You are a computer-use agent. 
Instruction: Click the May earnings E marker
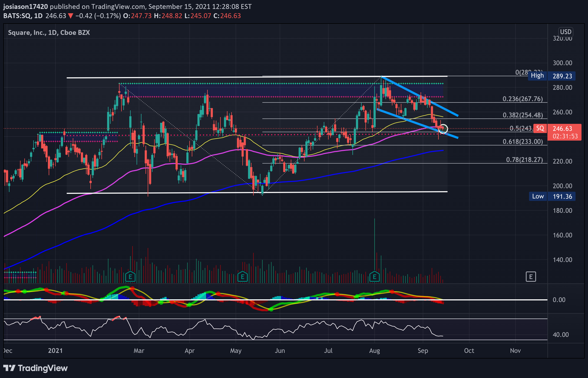coord(243,277)
